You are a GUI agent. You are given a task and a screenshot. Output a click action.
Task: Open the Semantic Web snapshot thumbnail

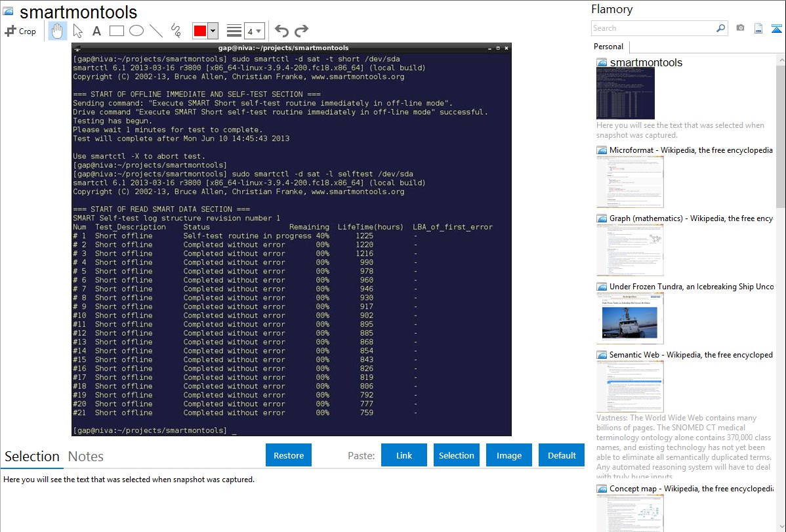click(630, 386)
